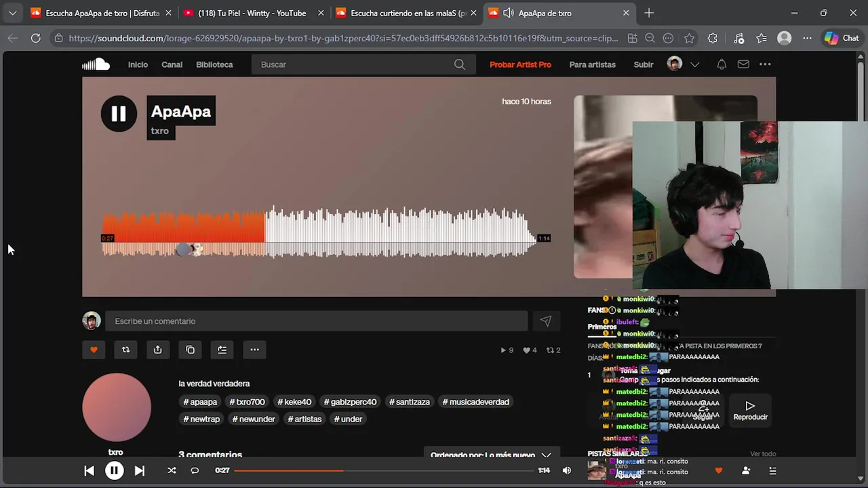Screen dimensions: 868x488
Task: Skip to previous track in player bar
Action: tap(89, 470)
